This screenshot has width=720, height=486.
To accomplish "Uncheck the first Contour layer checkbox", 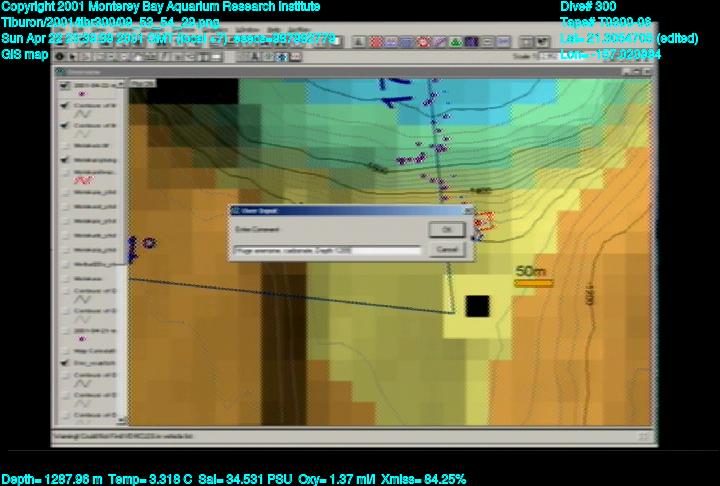I will click(x=64, y=103).
